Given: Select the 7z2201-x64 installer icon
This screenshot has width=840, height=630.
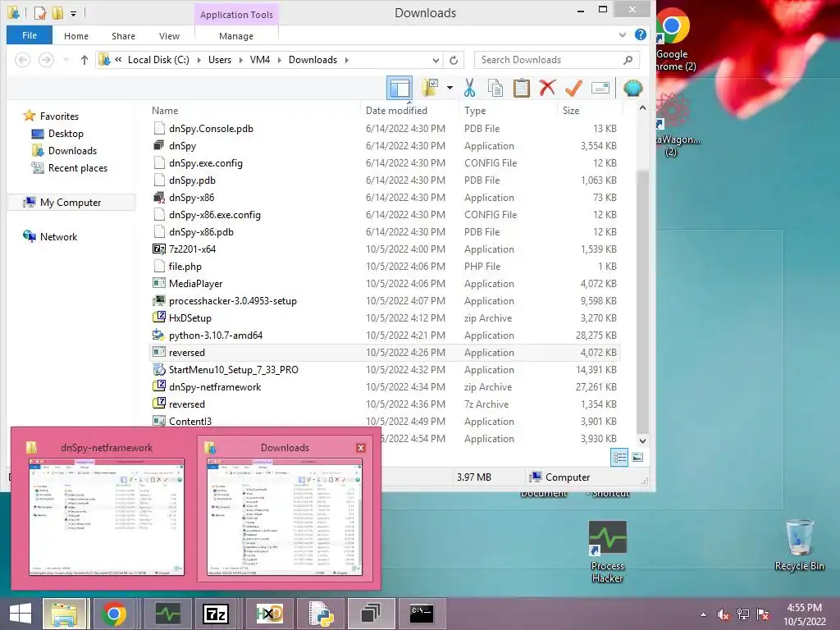Looking at the screenshot, I should coord(158,249).
